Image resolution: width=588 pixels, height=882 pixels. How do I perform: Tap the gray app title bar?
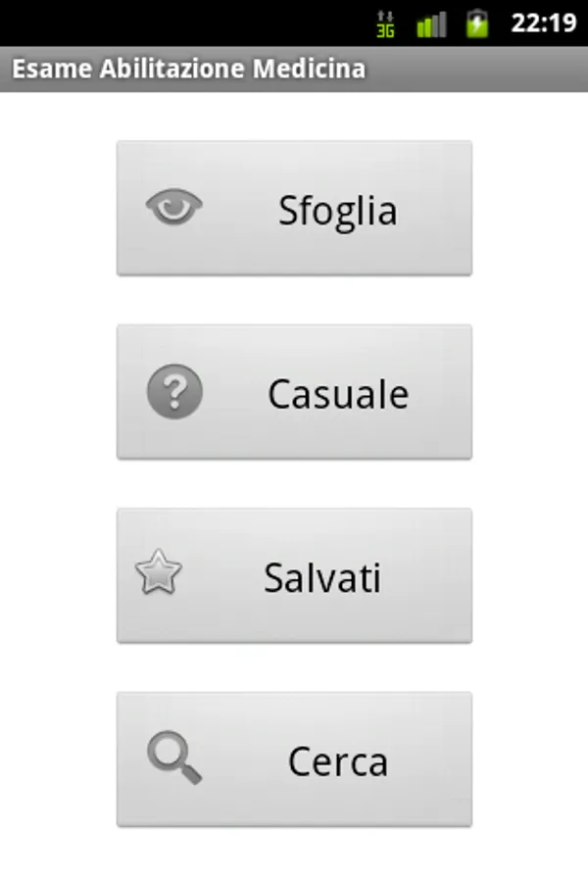(480, 70)
